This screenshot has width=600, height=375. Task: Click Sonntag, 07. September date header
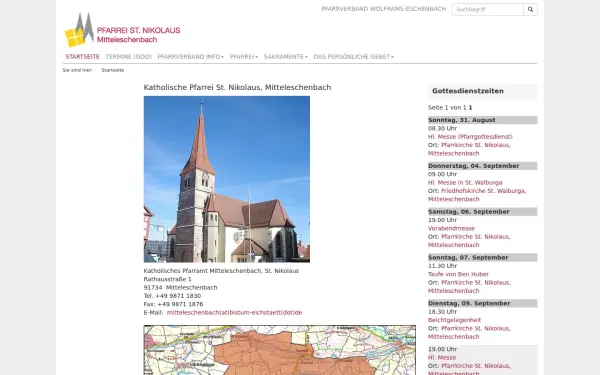pyautogui.click(x=483, y=258)
